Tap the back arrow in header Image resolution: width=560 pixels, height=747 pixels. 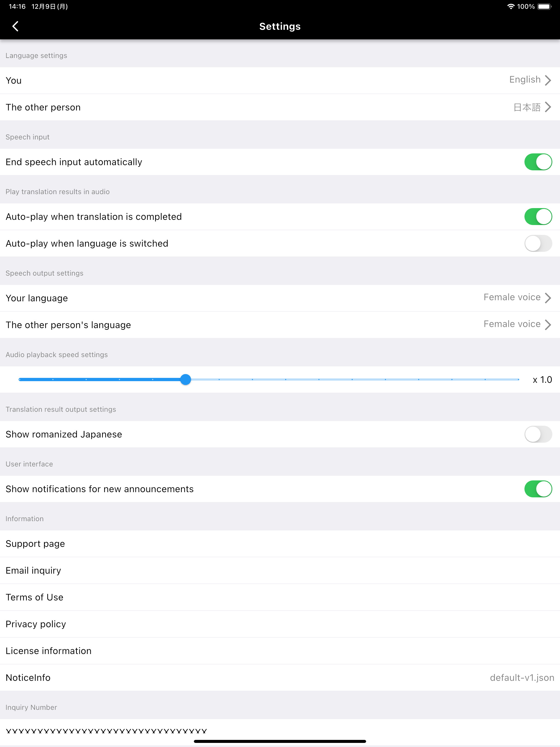click(15, 26)
